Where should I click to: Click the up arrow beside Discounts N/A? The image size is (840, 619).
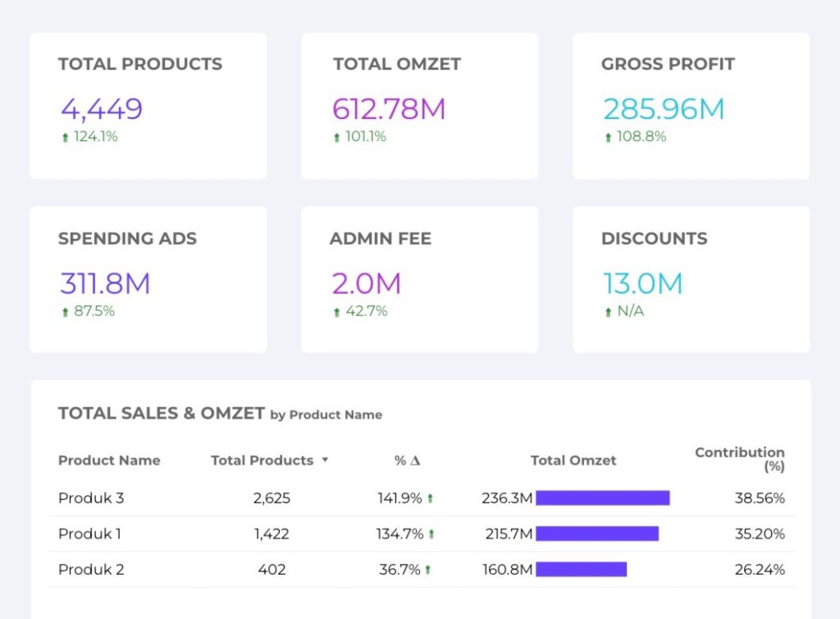pyautogui.click(x=608, y=313)
